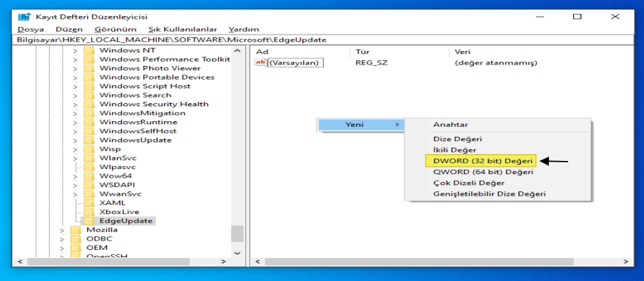This screenshot has width=644, height=281.
Task: Click the Windows Script Host folder icon
Action: coord(89,86)
